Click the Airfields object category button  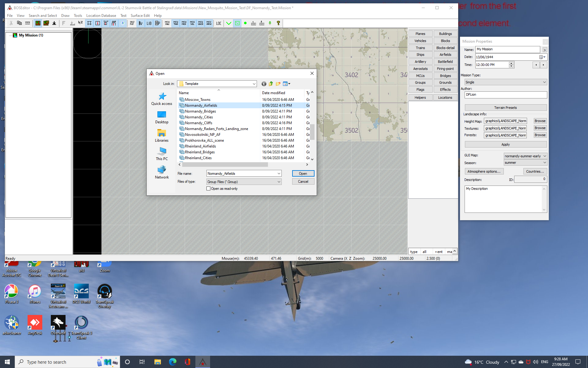[445, 55]
